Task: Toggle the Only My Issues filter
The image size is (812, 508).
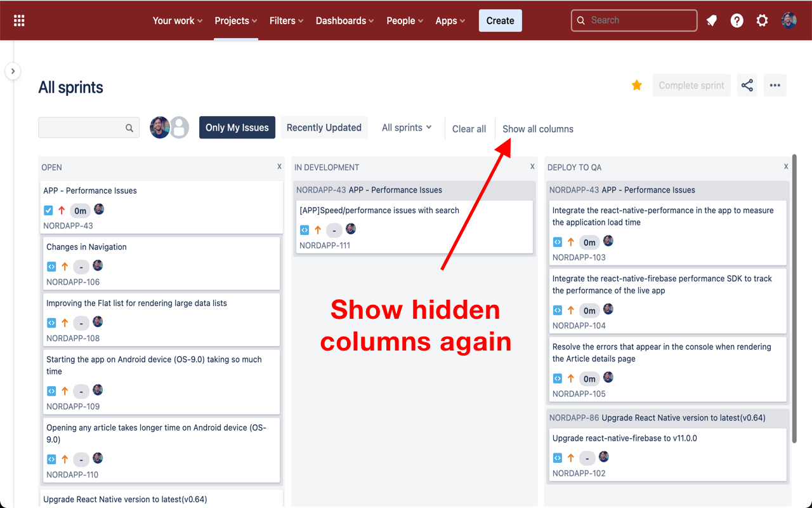Action: pos(237,127)
